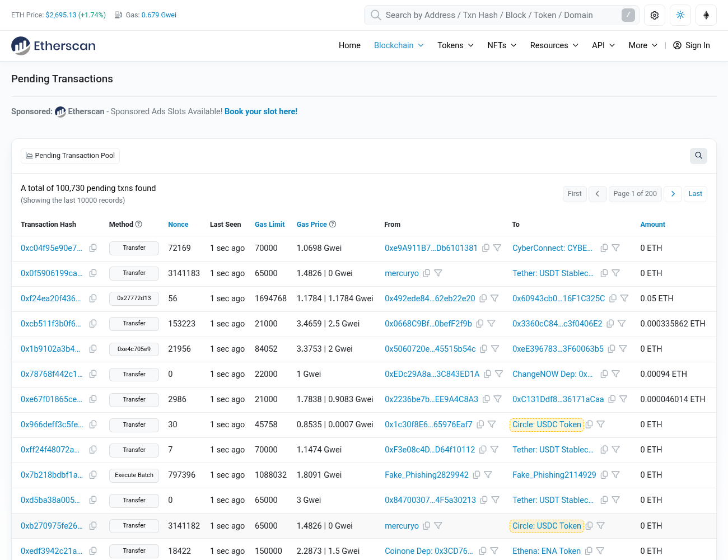Open Coinone Dep: 0x3CD76 address
728x560 pixels.
coord(429,551)
